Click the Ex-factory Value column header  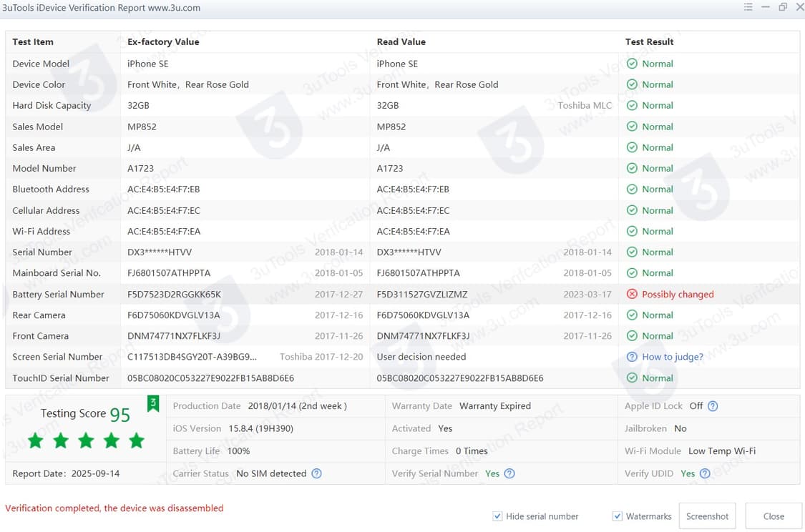tap(163, 42)
